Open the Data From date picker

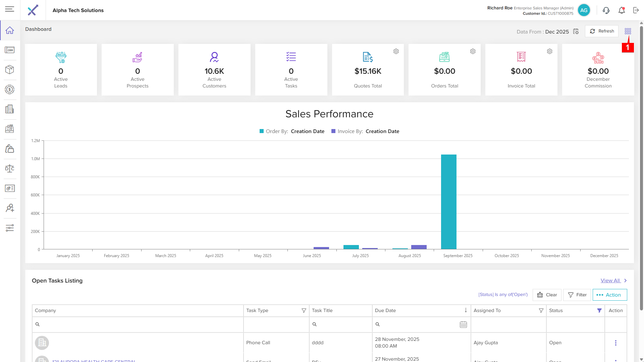click(x=576, y=32)
